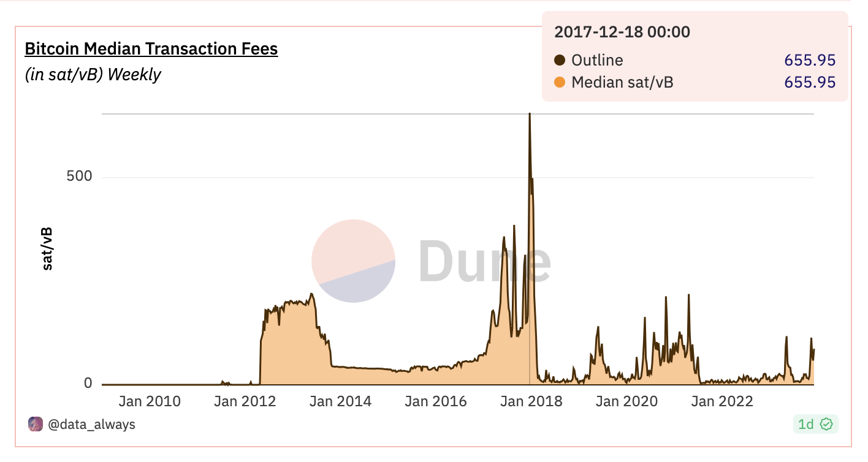Click the sat/vB y-axis title
Viewport: 868px width, 462px height.
click(x=47, y=249)
